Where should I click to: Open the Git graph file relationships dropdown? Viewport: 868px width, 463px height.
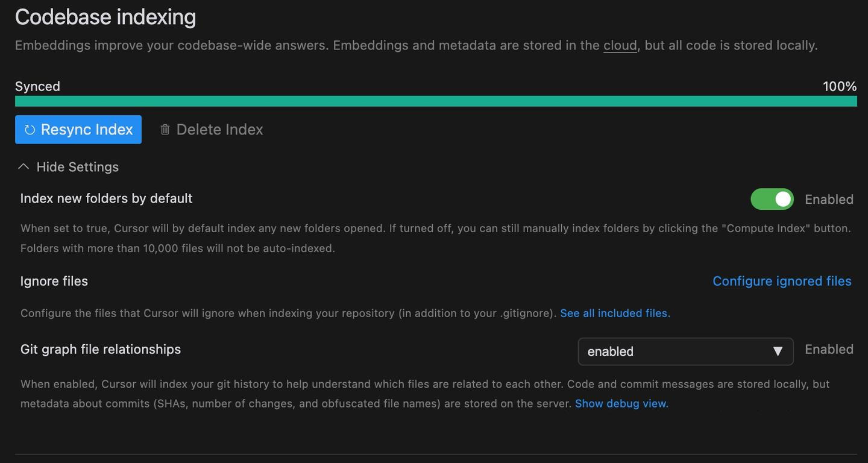pyautogui.click(x=685, y=351)
